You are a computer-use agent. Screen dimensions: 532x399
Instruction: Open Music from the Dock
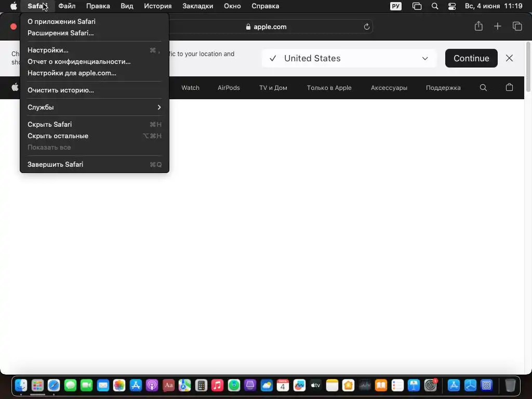[x=218, y=385]
